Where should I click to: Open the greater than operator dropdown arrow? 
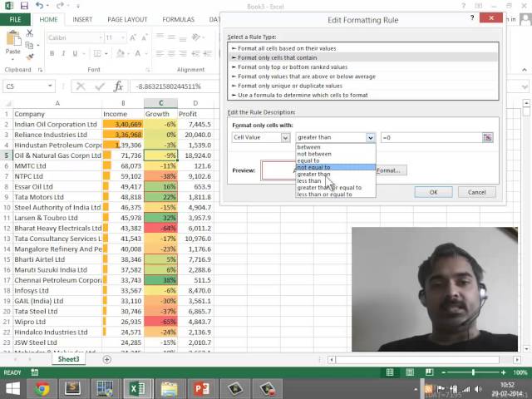point(371,137)
